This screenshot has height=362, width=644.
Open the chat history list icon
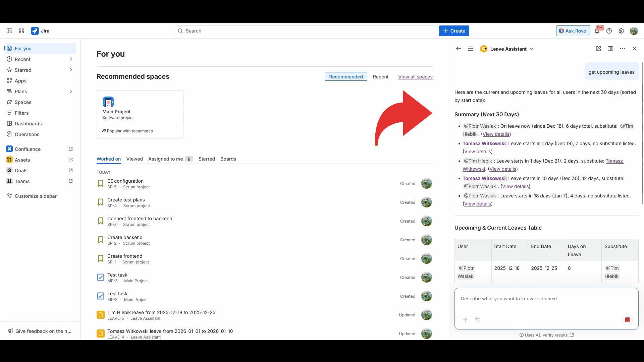pos(471,49)
